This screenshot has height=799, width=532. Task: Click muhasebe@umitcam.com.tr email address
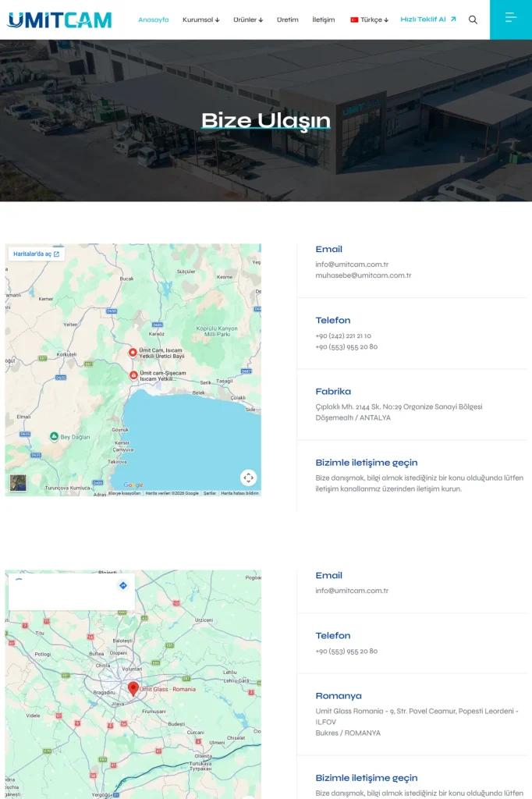364,275
